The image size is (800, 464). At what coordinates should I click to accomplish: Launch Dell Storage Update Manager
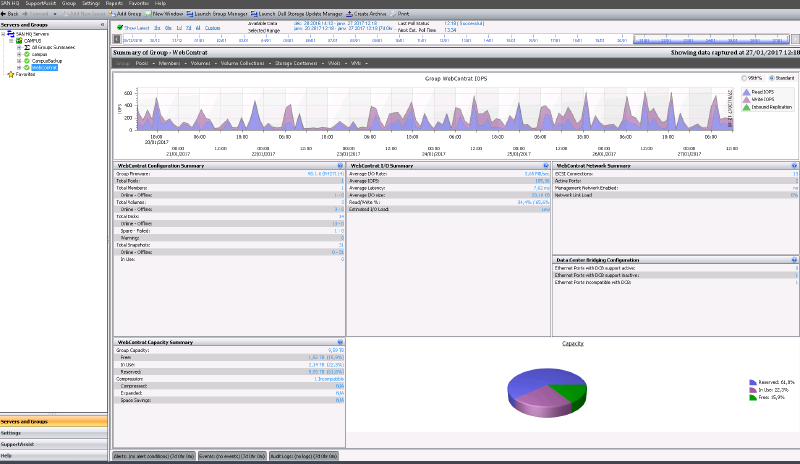298,14
